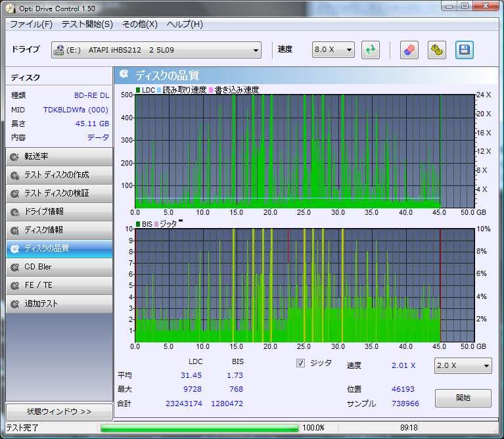Select CD Bler test in sidebar

coord(58,267)
